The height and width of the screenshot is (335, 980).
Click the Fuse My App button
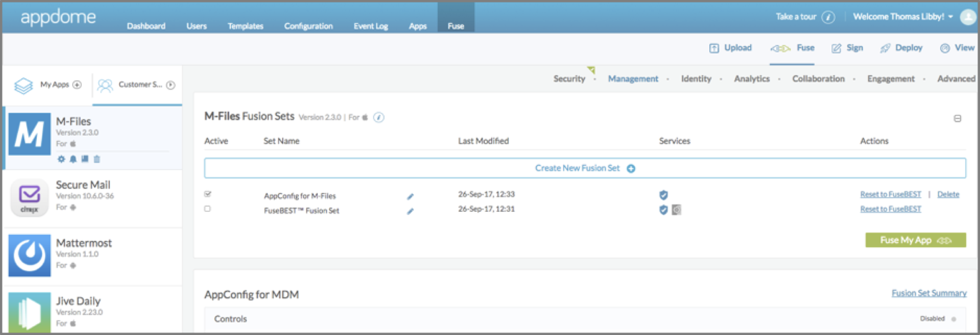916,240
